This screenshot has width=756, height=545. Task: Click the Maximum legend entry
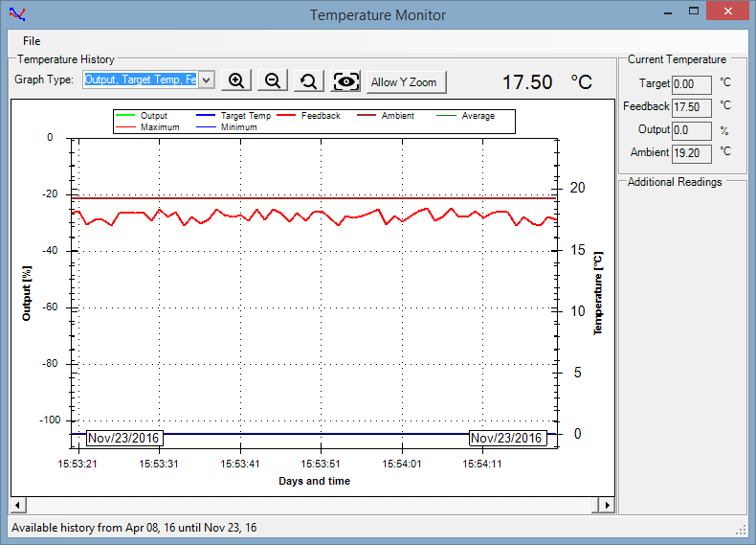point(147,127)
